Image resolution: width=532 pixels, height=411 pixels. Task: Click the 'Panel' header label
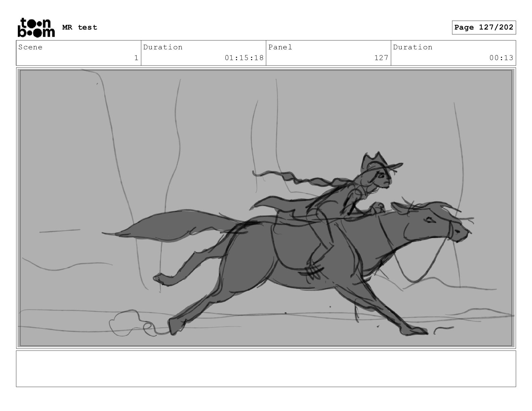point(280,47)
